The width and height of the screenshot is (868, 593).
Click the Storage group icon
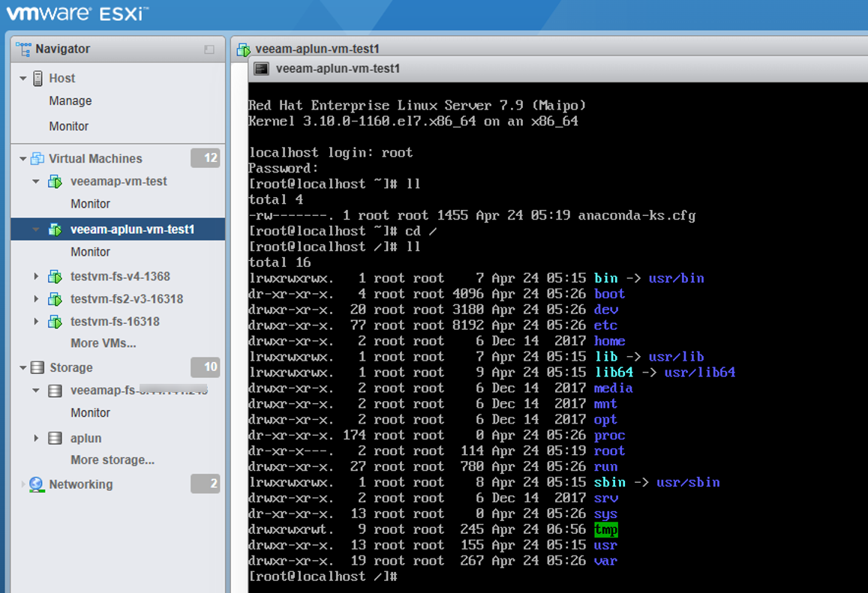(x=38, y=367)
